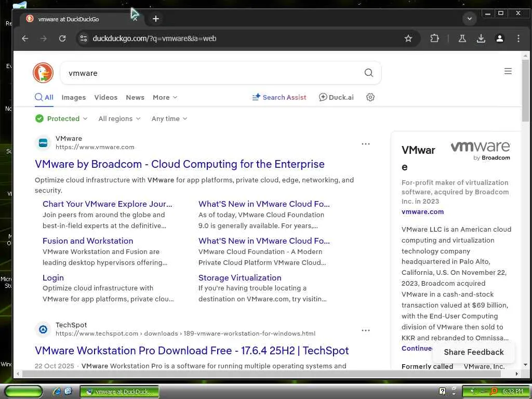Image resolution: width=532 pixels, height=399 pixels.
Task: Open DuckDuckGo hamburger menu
Action: (x=508, y=71)
